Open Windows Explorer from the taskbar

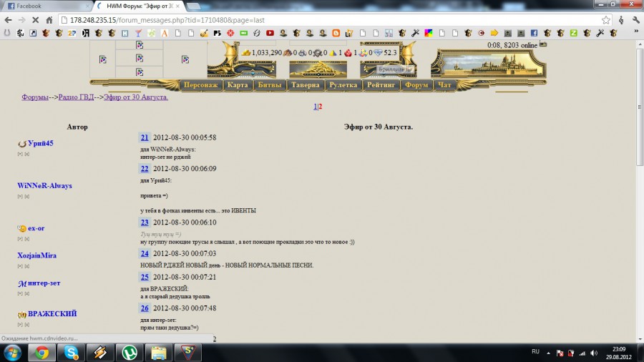coord(159,352)
